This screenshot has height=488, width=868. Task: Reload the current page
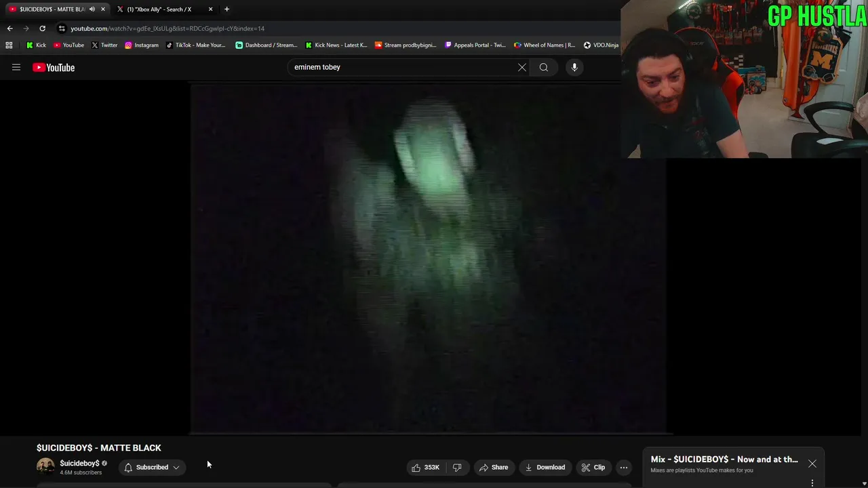(42, 28)
